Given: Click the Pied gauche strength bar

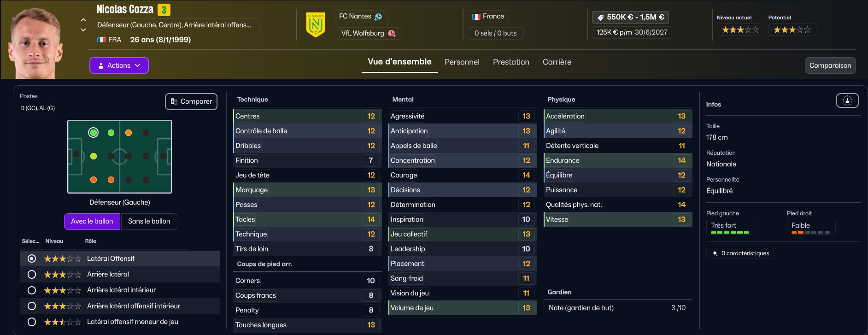Looking at the screenshot, I should [730, 233].
